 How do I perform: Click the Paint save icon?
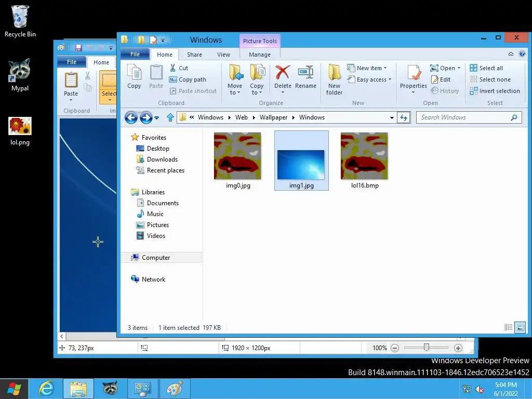78,47
